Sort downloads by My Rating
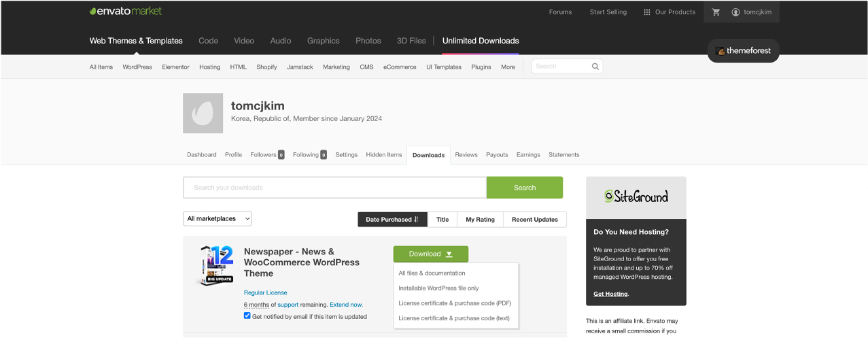 [x=481, y=219]
